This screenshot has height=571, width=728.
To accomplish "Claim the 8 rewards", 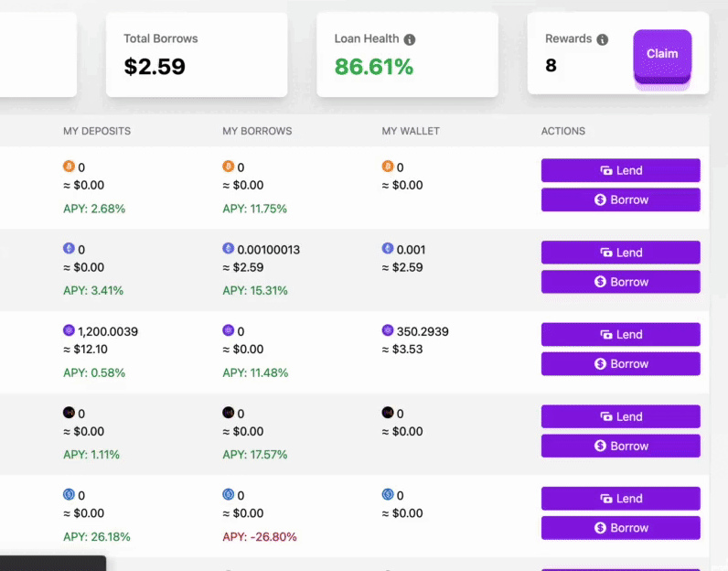I will [662, 54].
